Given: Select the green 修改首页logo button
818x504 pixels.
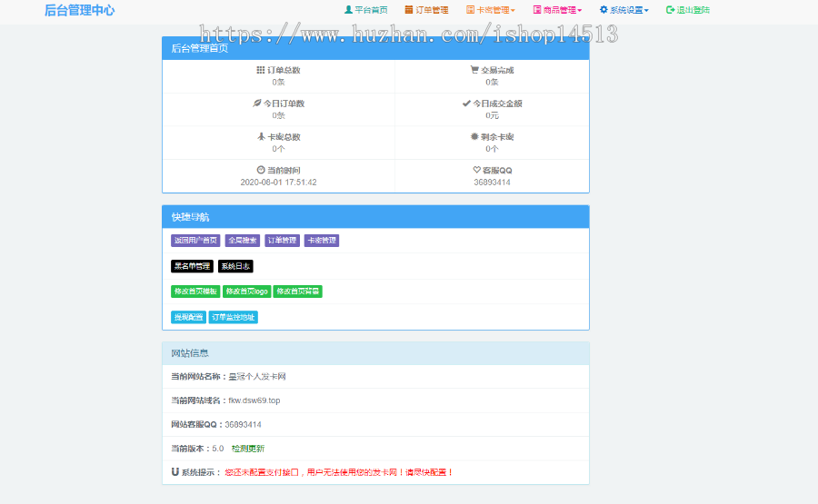Looking at the screenshot, I should (x=246, y=292).
